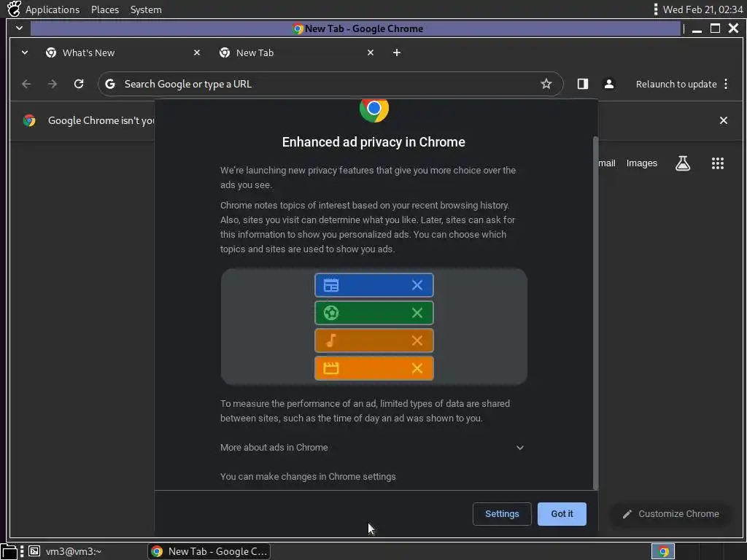Screen dimensions: 747x560
Task: Click the dialog vertical scrollbar
Action: click(595, 313)
